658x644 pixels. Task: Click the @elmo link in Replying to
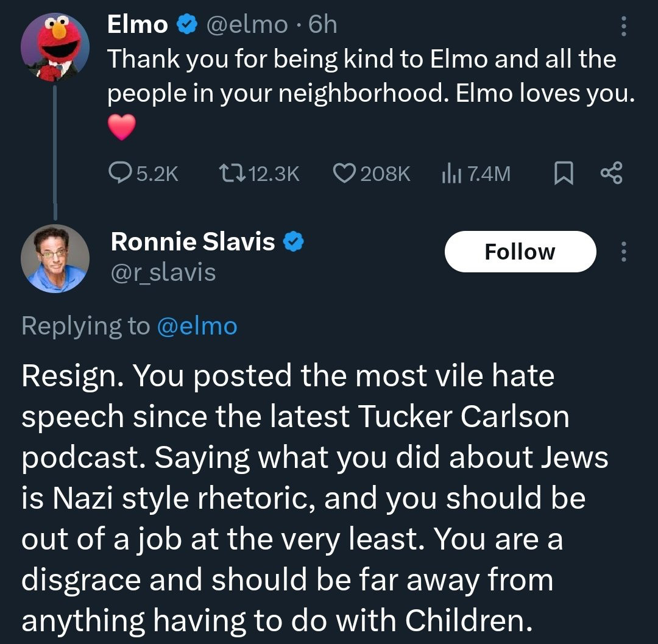click(x=197, y=326)
